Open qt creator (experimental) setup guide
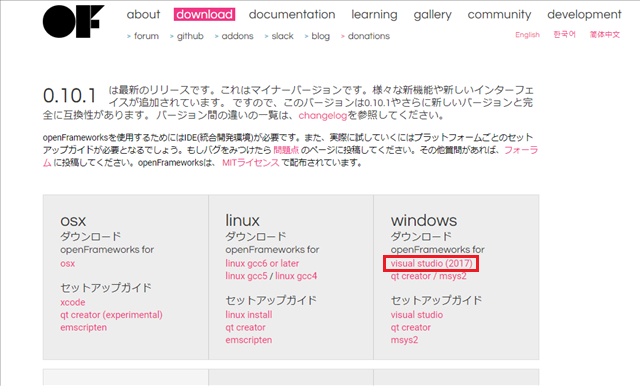The height and width of the screenshot is (386, 640). pos(111,315)
